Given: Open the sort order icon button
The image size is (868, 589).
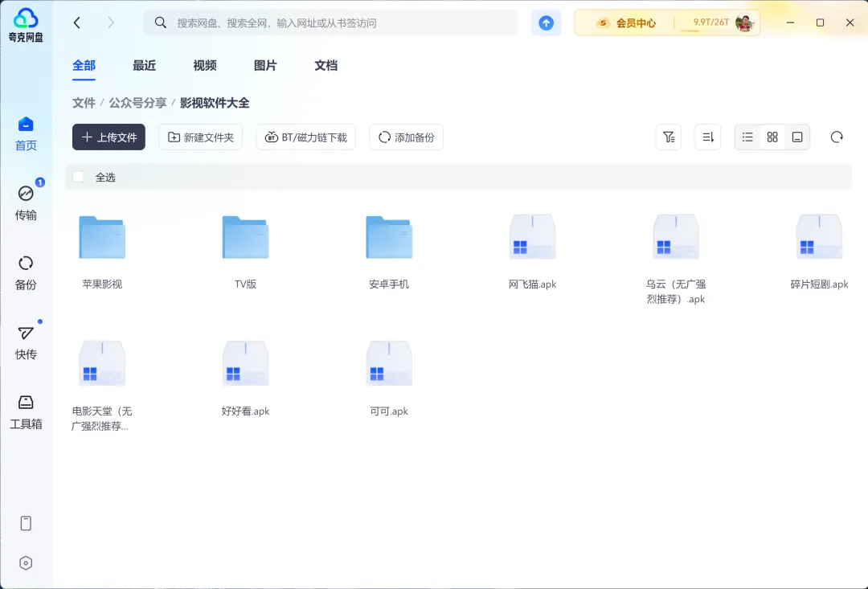Looking at the screenshot, I should (x=708, y=137).
